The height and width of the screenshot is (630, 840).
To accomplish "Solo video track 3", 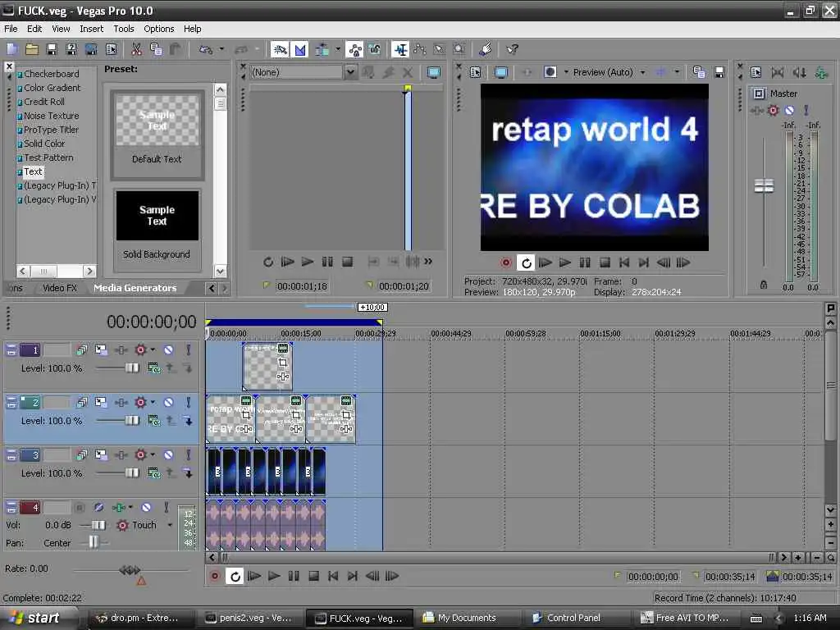I will [x=188, y=454].
